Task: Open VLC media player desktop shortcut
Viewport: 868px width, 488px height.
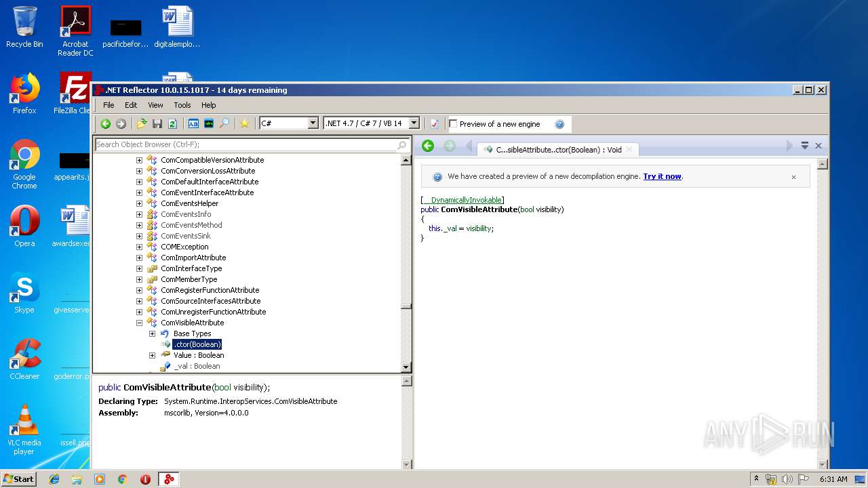Action: pyautogui.click(x=24, y=430)
